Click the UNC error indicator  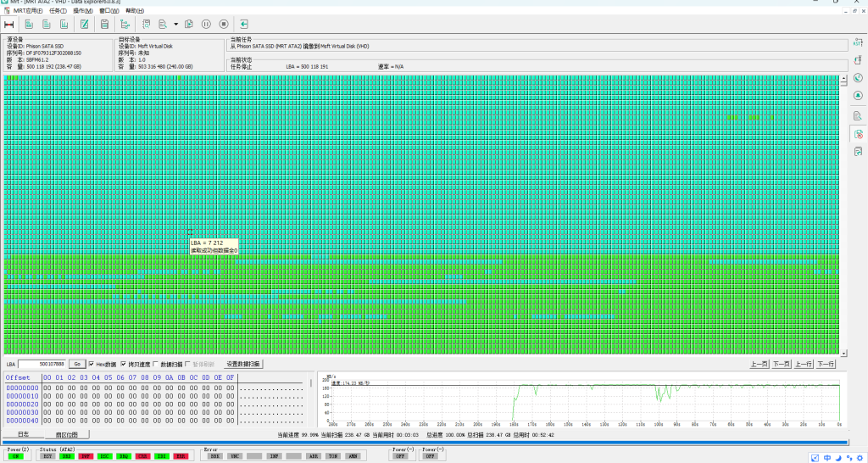tap(235, 456)
